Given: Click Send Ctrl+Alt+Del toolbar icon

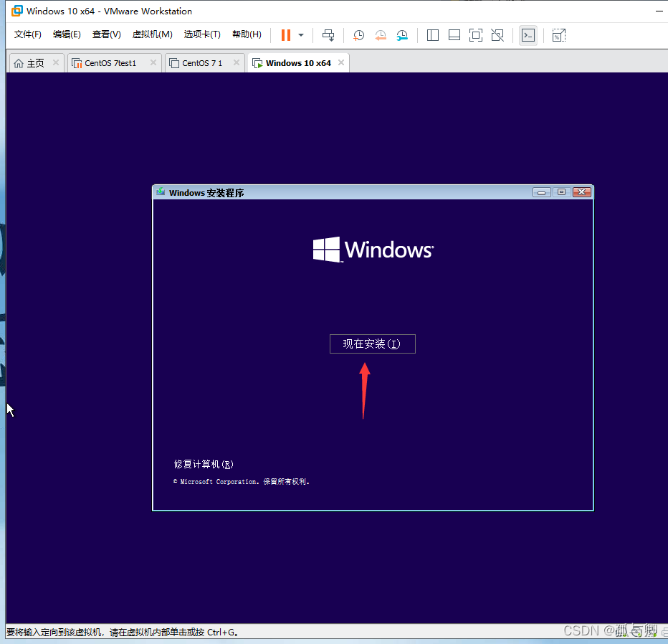Looking at the screenshot, I should [x=328, y=35].
